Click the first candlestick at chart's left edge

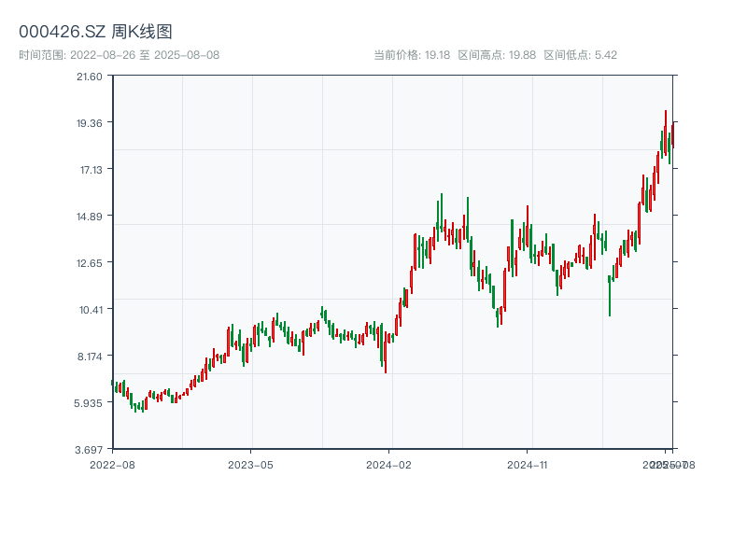[113, 383]
